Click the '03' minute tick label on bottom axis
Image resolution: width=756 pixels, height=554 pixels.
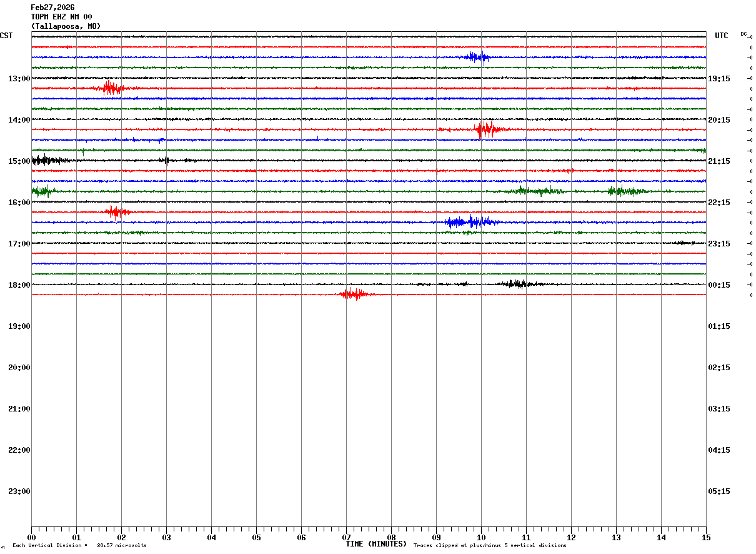166,537
